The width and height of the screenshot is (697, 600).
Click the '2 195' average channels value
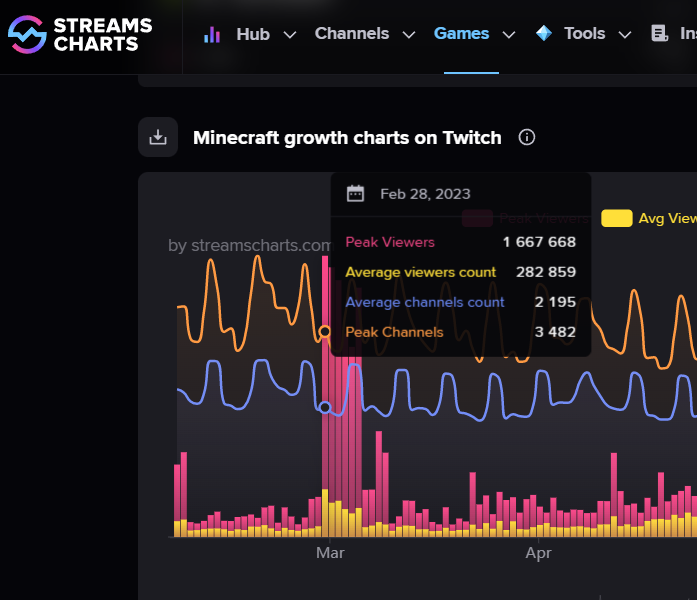coord(555,302)
